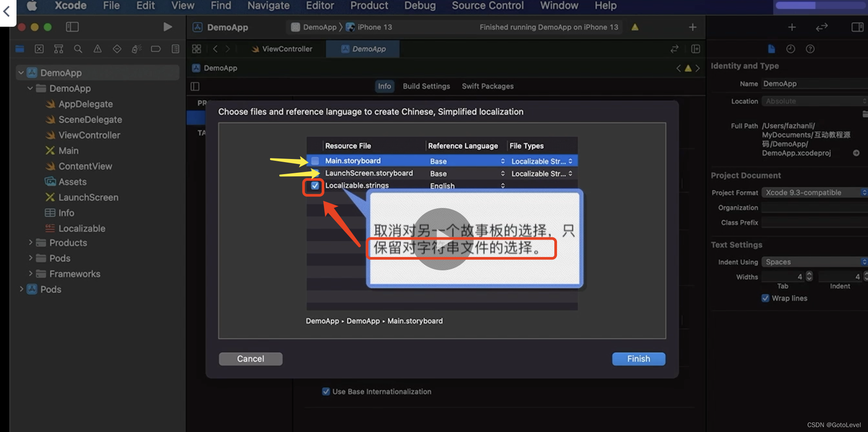Open Project Format dropdown
Image resolution: width=868 pixels, height=432 pixels.
(815, 192)
